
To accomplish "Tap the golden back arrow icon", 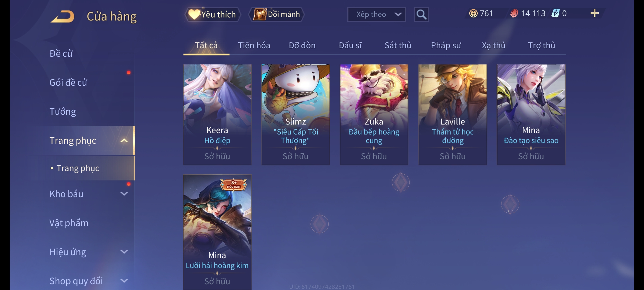I will pos(62,17).
